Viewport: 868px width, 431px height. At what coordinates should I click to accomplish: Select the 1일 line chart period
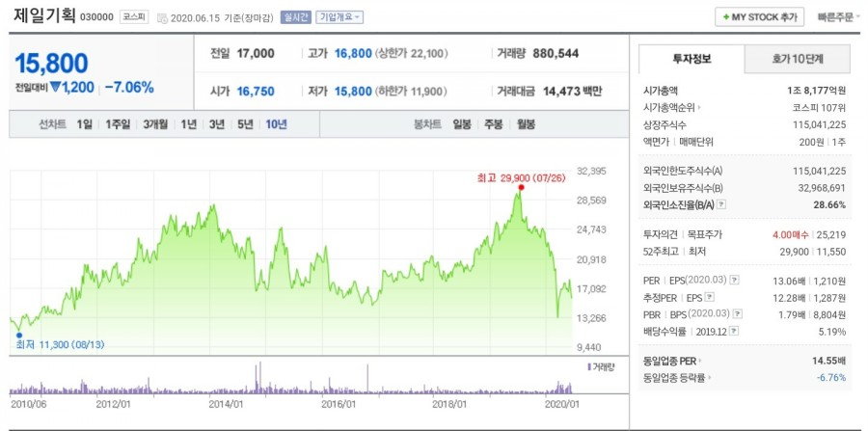pos(84,124)
